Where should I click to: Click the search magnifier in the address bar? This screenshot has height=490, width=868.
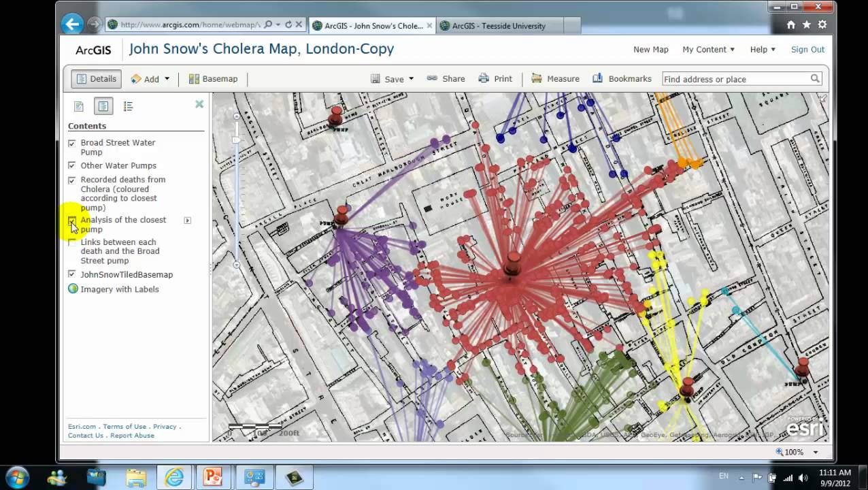click(268, 24)
